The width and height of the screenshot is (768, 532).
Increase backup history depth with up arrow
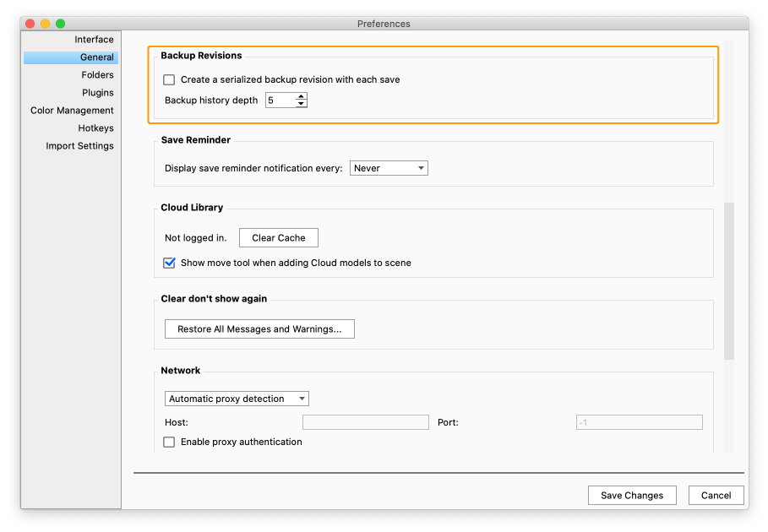coord(302,96)
